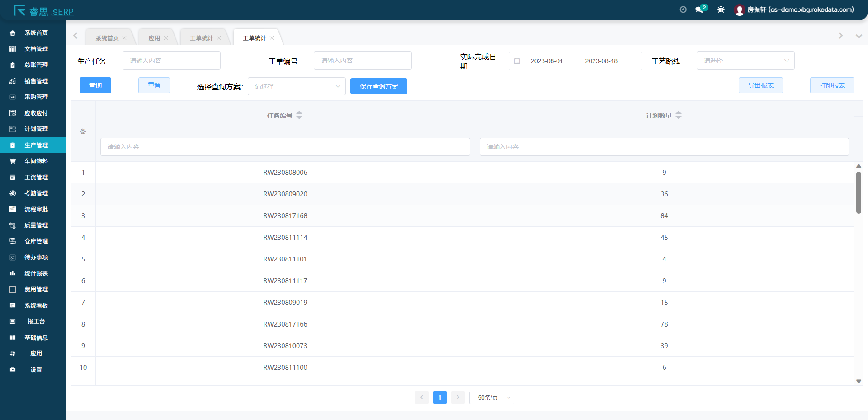
Task: Open the table column settings gear
Action: point(83,131)
